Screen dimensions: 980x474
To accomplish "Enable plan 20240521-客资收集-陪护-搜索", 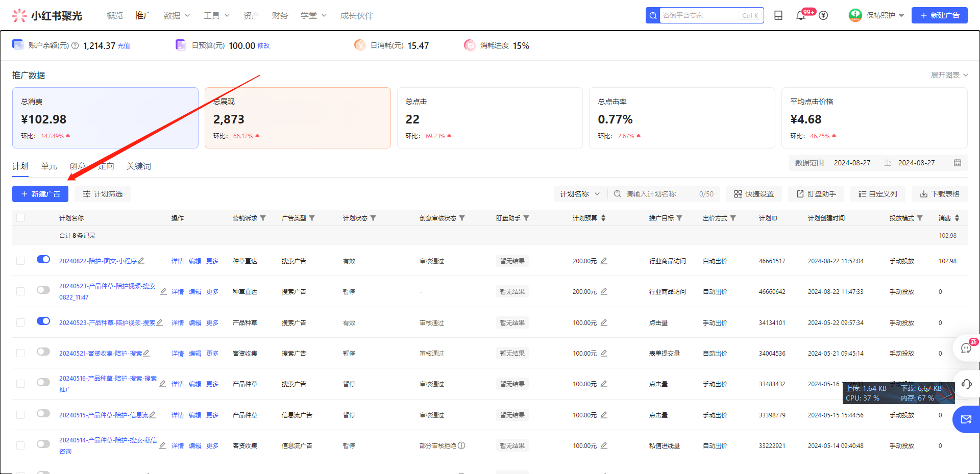I will [x=43, y=352].
